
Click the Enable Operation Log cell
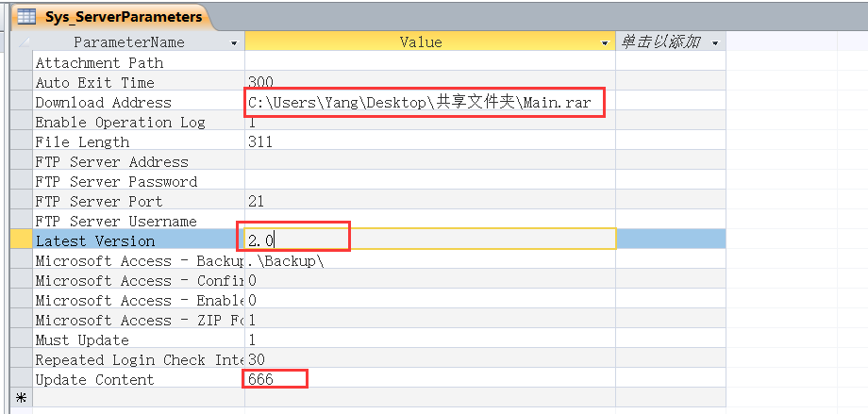139,122
